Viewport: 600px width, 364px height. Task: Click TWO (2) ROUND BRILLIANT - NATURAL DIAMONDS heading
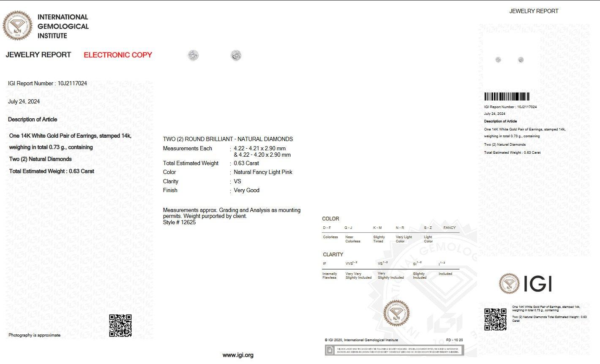[x=228, y=139]
